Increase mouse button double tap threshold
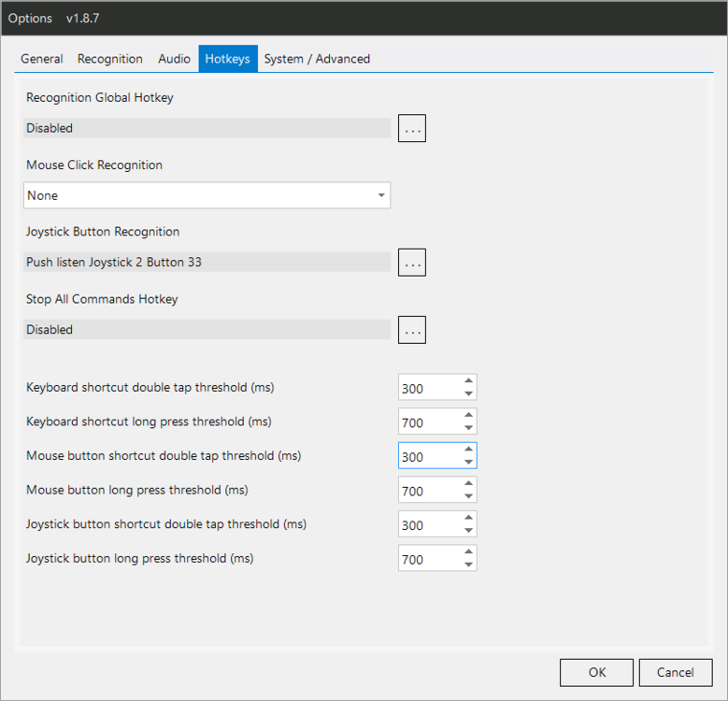Image resolution: width=728 pixels, height=701 pixels. (468, 450)
